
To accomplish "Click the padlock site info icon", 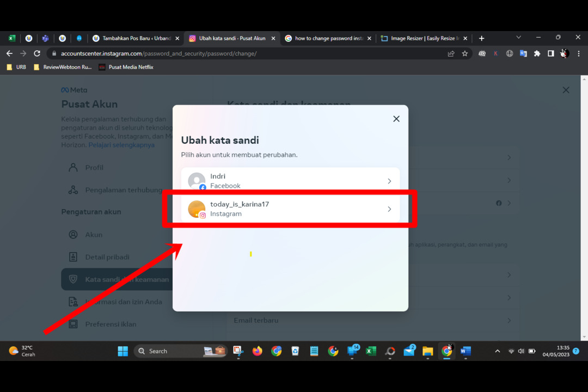I will click(x=54, y=54).
